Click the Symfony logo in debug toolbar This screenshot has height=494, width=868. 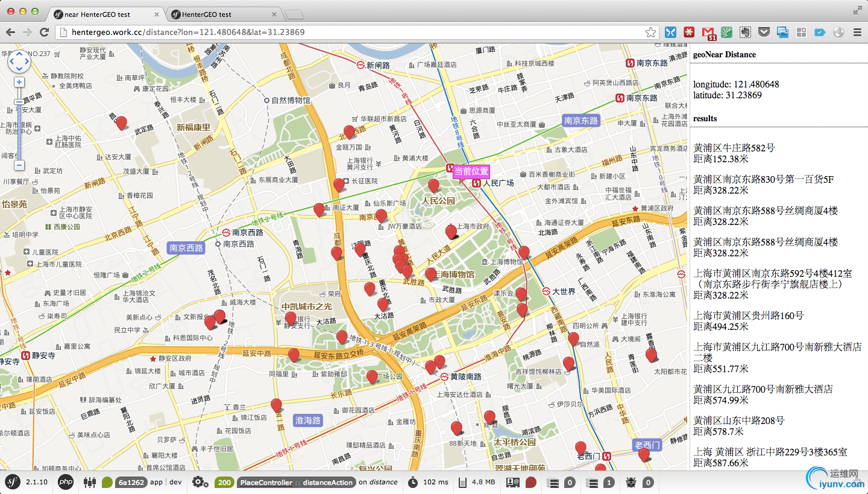coord(13,482)
